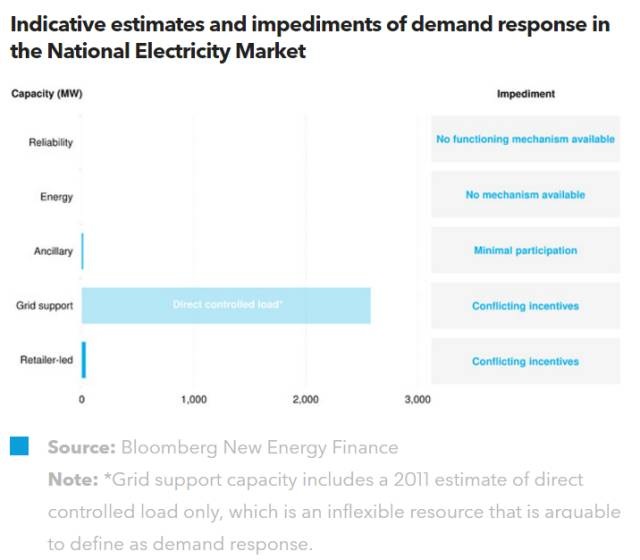Click the small Ancillary capacity bar
Image resolution: width=640 pixels, height=560 pixels.
(83, 251)
